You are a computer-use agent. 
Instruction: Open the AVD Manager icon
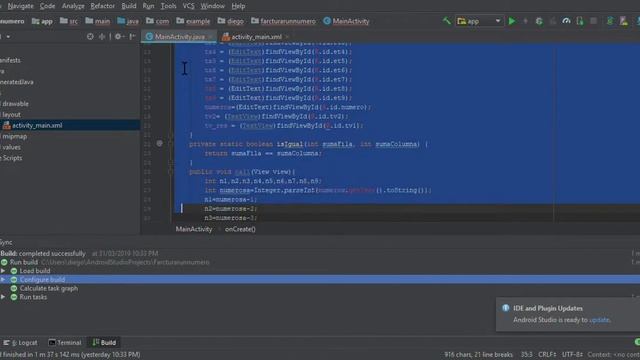coord(624,21)
